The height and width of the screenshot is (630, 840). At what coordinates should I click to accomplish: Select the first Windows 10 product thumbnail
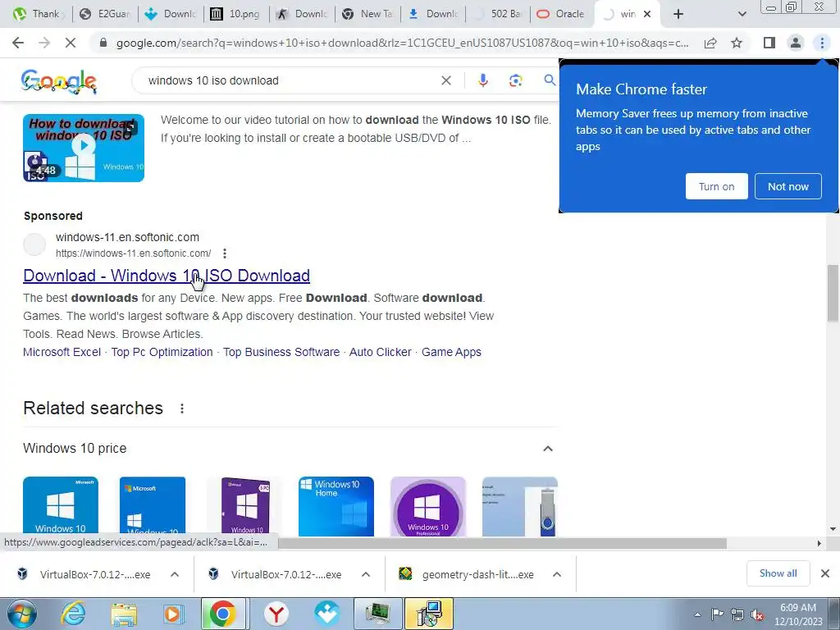coord(61,506)
